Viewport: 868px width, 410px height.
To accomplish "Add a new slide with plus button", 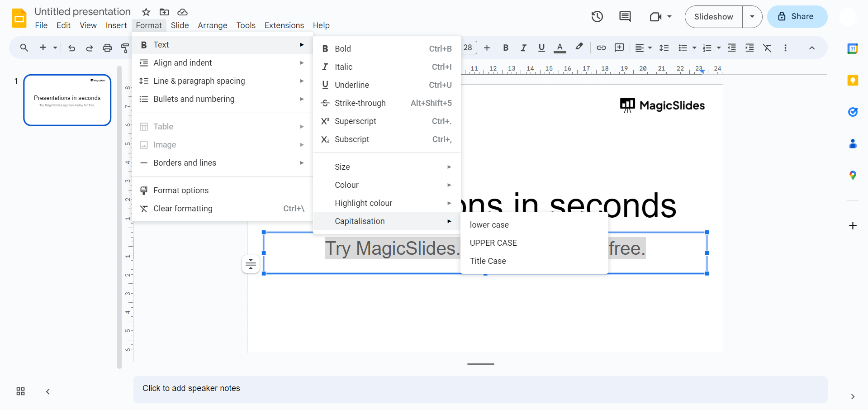I will [43, 48].
